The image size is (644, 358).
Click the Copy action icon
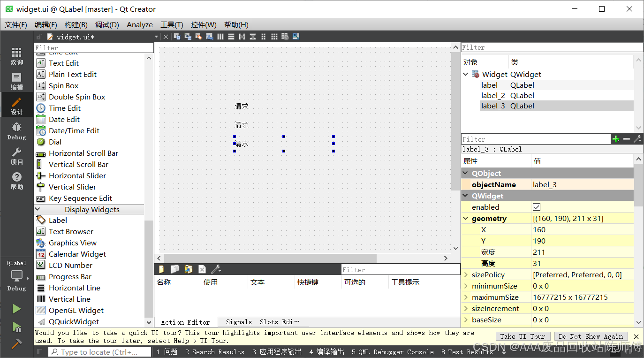174,269
